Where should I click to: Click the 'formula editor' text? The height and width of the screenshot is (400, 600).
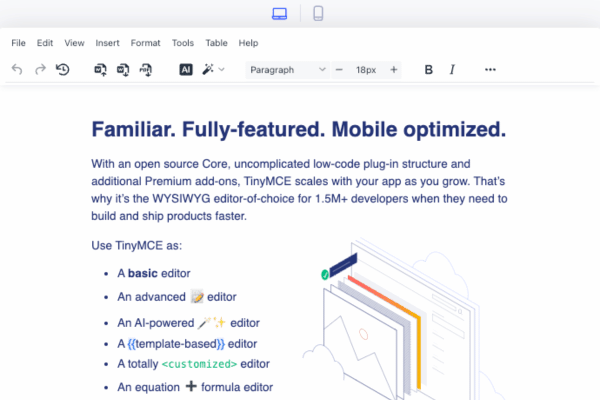(x=237, y=387)
